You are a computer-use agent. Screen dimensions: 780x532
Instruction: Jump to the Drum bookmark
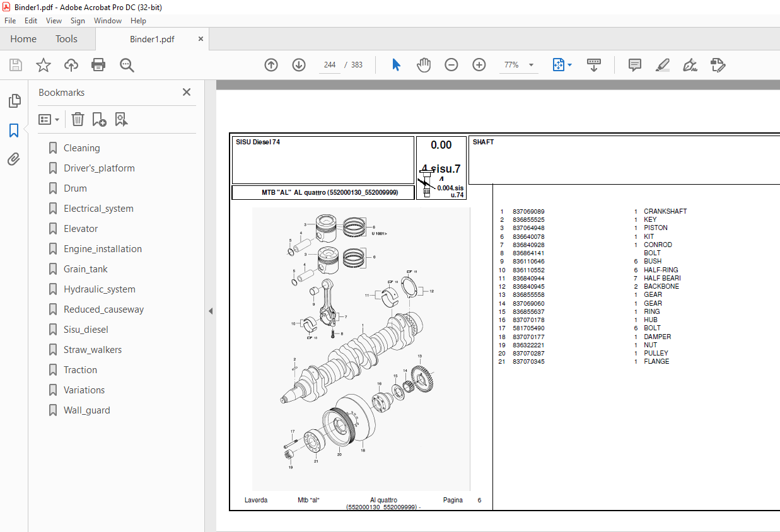[75, 188]
